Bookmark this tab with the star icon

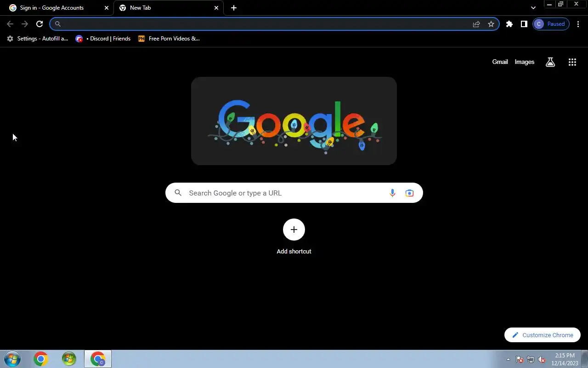tap(491, 24)
